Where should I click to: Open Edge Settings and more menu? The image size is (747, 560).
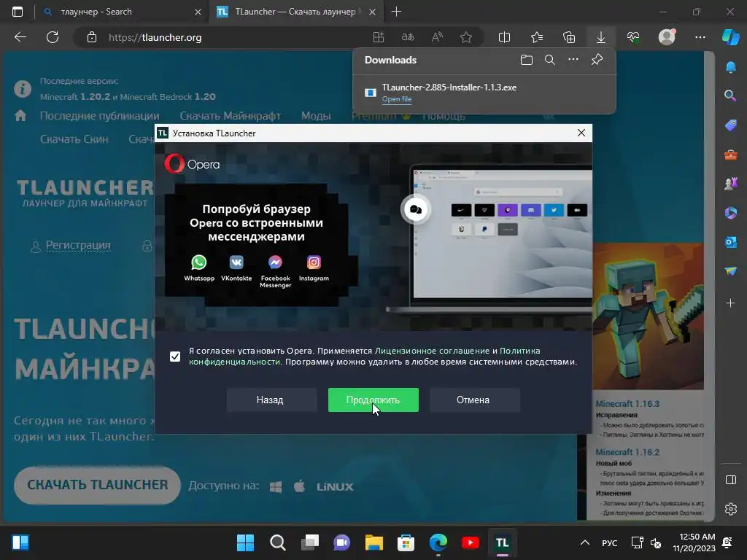[x=700, y=37]
